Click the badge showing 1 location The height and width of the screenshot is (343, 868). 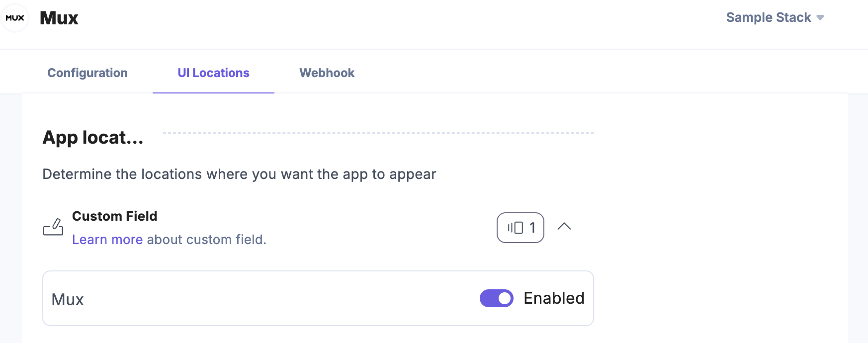coord(521,228)
